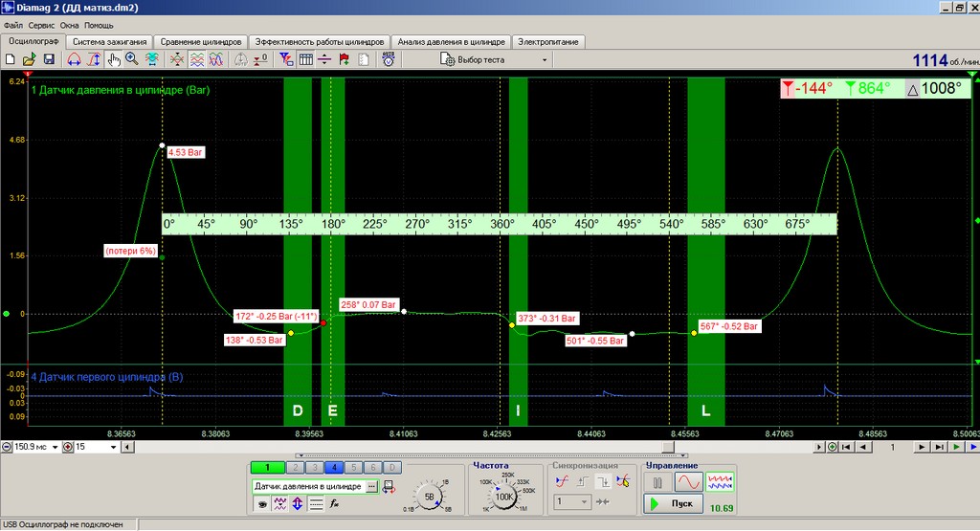Click the sensor swap icon beside name field
The height and width of the screenshot is (531, 980).
pos(389,487)
